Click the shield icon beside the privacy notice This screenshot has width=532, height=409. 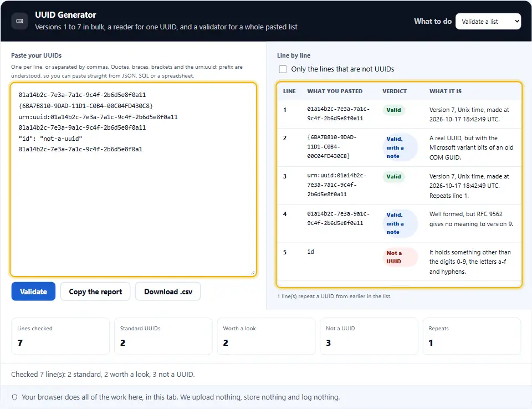click(14, 397)
